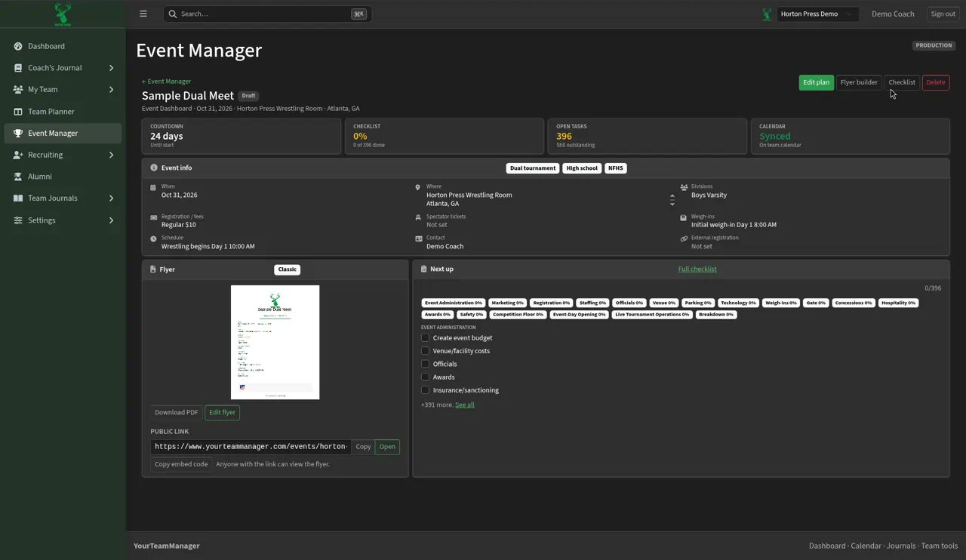Open the Flyer builder tab button
Image resolution: width=966 pixels, height=560 pixels.
click(x=859, y=82)
